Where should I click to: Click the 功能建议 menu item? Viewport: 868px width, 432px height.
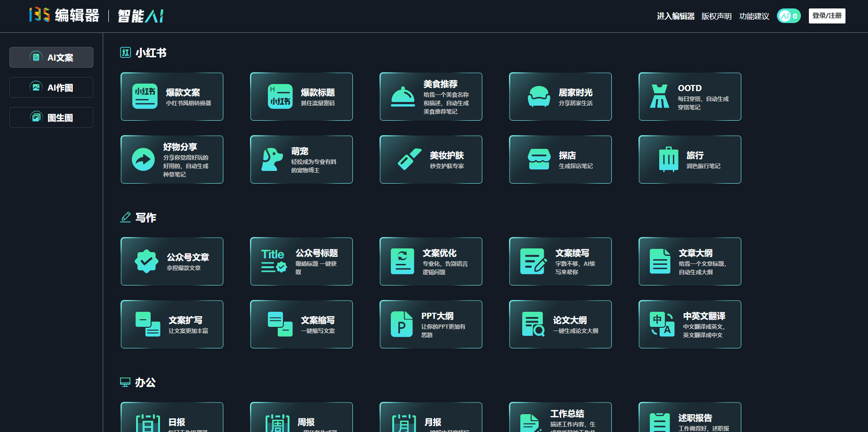pos(754,16)
